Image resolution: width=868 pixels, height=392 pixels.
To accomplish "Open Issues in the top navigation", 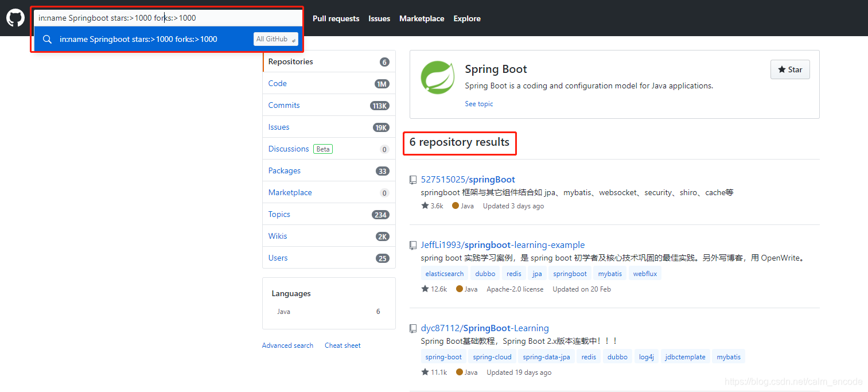I will tap(379, 18).
